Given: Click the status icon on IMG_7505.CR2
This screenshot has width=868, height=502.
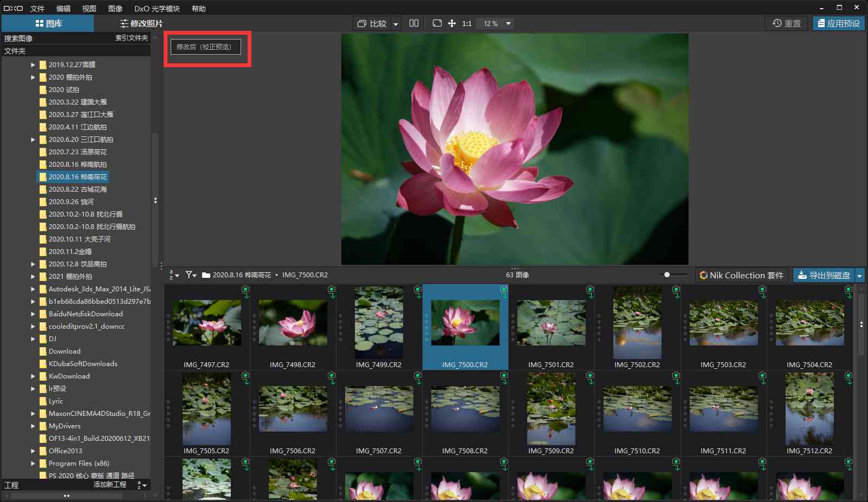Looking at the screenshot, I should pyautogui.click(x=245, y=378).
